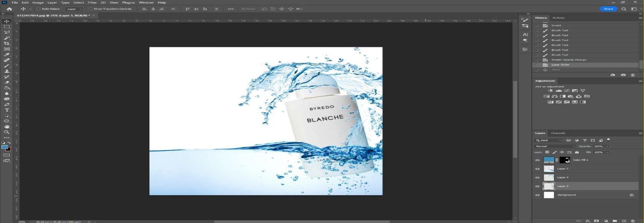Close the 6132417054.jpg document tab
The width and height of the screenshot is (644, 223).
pos(94,15)
